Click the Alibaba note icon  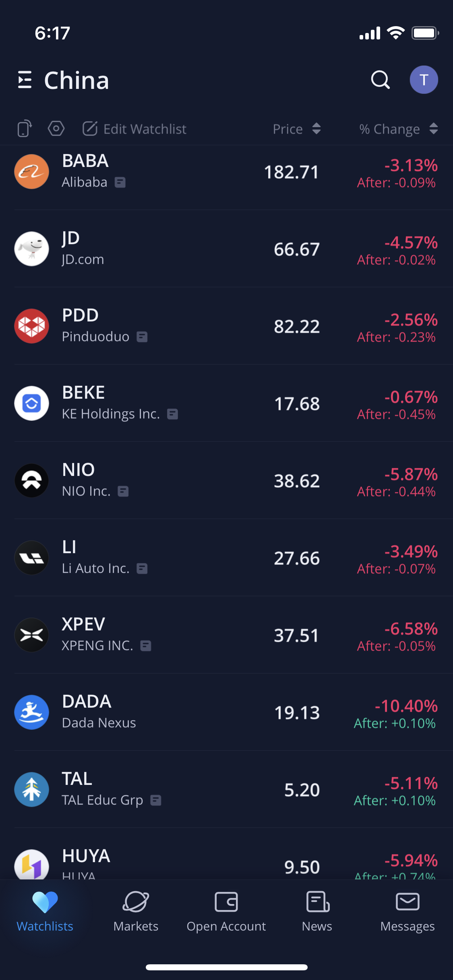pyautogui.click(x=120, y=183)
